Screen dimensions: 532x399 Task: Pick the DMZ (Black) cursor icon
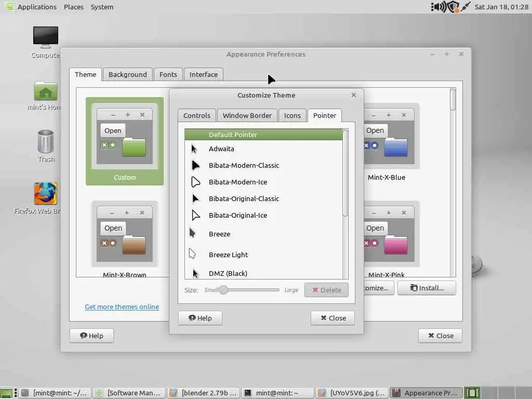pos(195,273)
